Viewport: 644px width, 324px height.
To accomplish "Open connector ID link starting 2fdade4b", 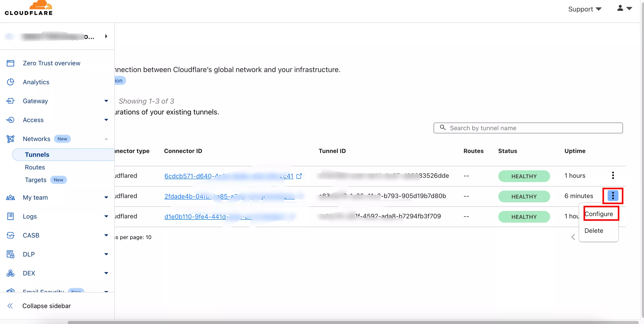I will coord(229,196).
